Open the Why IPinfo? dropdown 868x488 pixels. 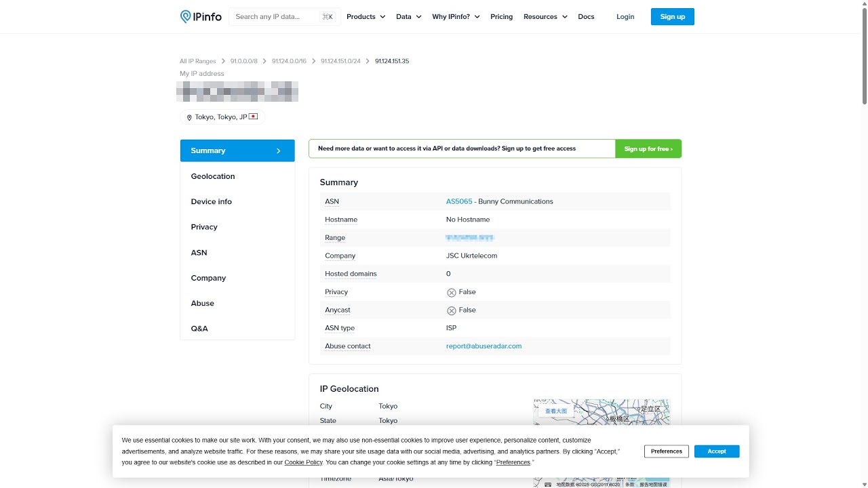456,17
